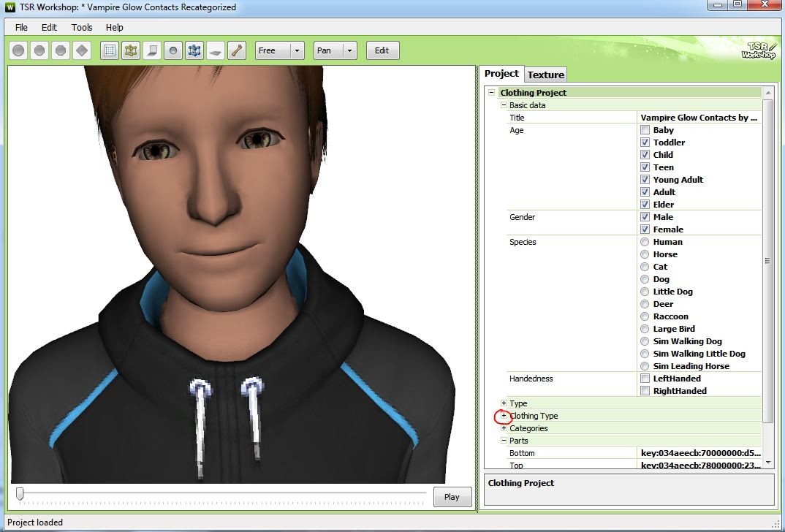Collapse the Basic data section
785x532 pixels.
pos(504,105)
